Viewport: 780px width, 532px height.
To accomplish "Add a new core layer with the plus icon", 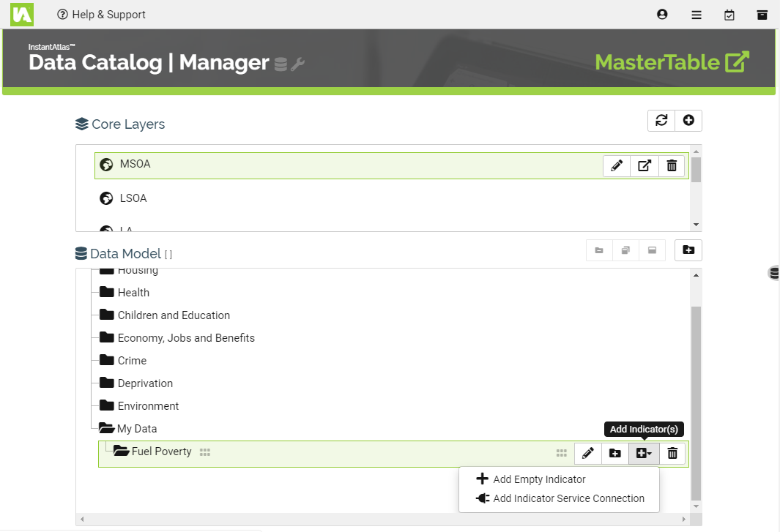I will point(688,120).
